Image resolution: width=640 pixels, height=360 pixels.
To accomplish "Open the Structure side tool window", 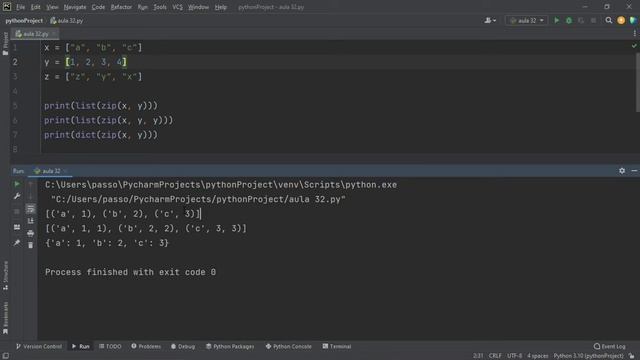I will [5, 275].
